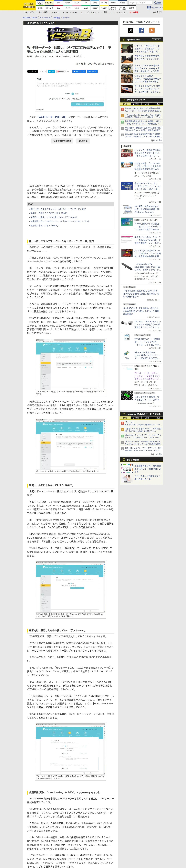This screenshot has width=186, height=868.
Task: Open the セール情報 category
Action: click(x=134, y=12)
